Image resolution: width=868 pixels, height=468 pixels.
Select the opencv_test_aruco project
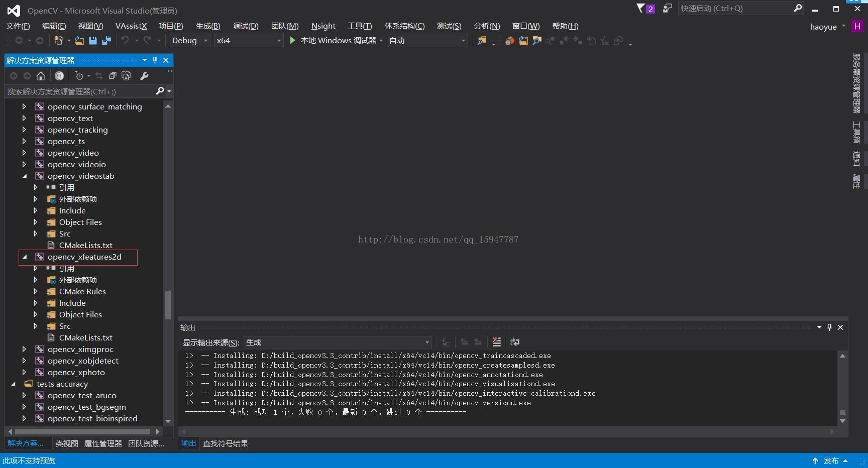tap(82, 396)
